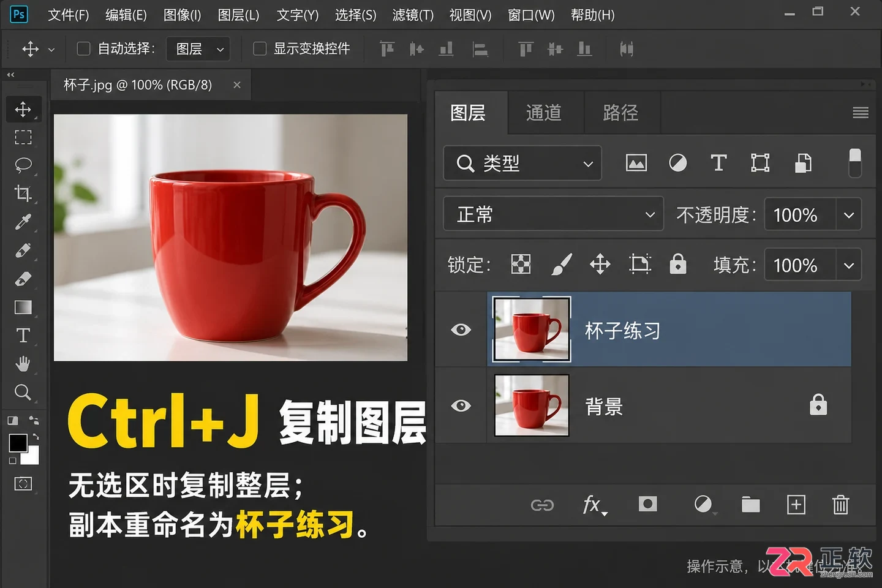Open the 正常 blend mode dropdown
The width and height of the screenshot is (882, 588).
554,214
